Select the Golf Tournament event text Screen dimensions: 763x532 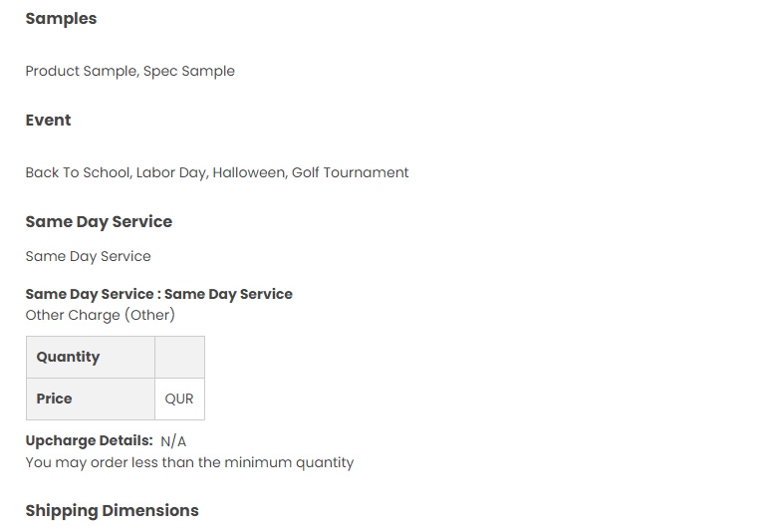(x=351, y=172)
